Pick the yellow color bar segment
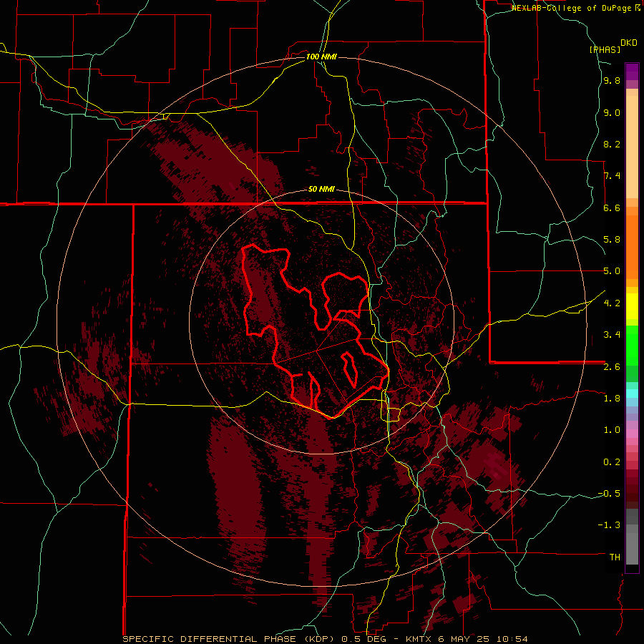Image resolution: width=644 pixels, height=644 pixels. tap(632, 306)
